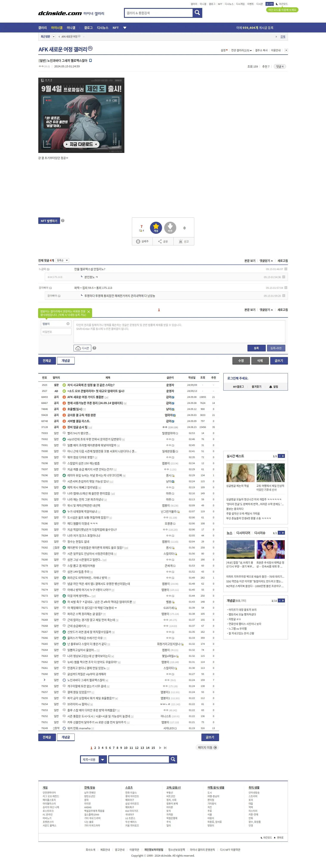Click the 공유 share button
This screenshot has width=326, height=868.
(x=163, y=241)
